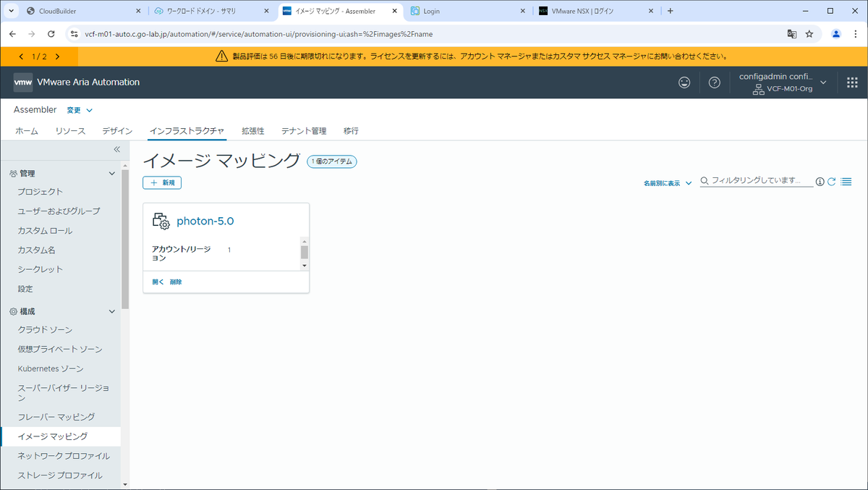Open スーパーバイザー リージョン in the sidebar
Image resolution: width=868 pixels, height=490 pixels.
point(64,393)
